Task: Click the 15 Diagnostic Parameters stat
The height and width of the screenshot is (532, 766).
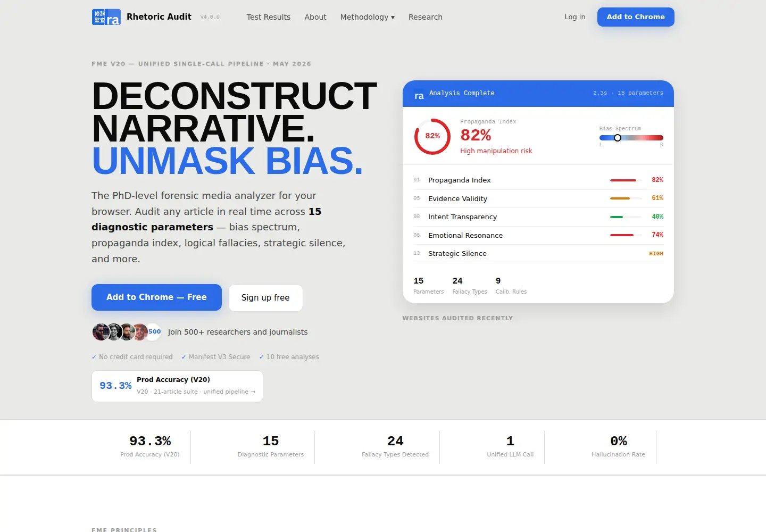Action: (271, 447)
